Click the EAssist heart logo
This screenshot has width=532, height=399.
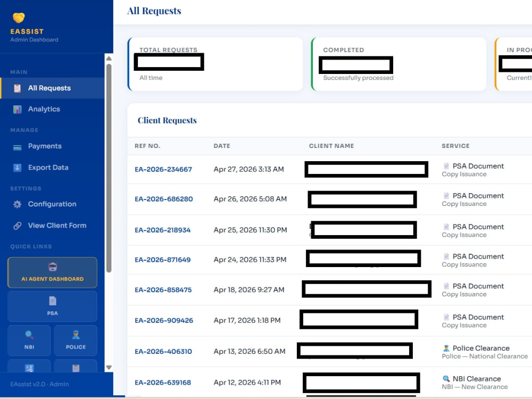[x=19, y=18]
